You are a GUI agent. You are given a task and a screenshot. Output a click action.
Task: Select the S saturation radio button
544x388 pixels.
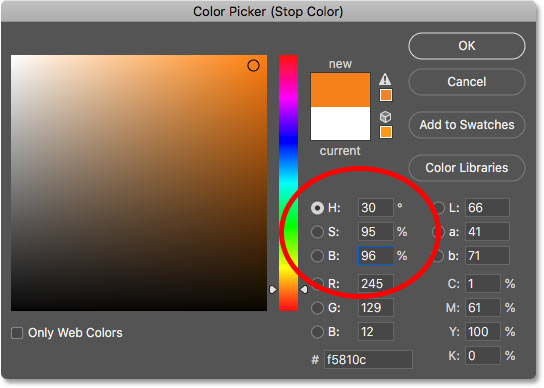[317, 232]
